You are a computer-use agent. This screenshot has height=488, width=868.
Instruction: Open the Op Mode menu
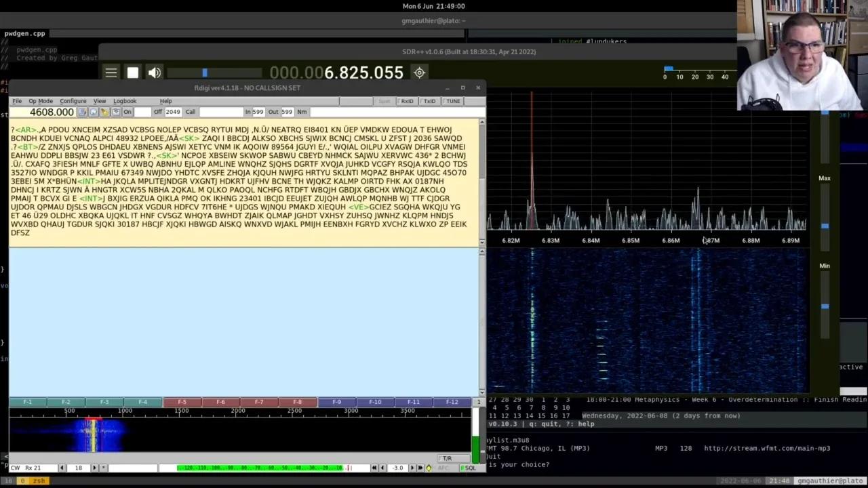click(x=41, y=101)
